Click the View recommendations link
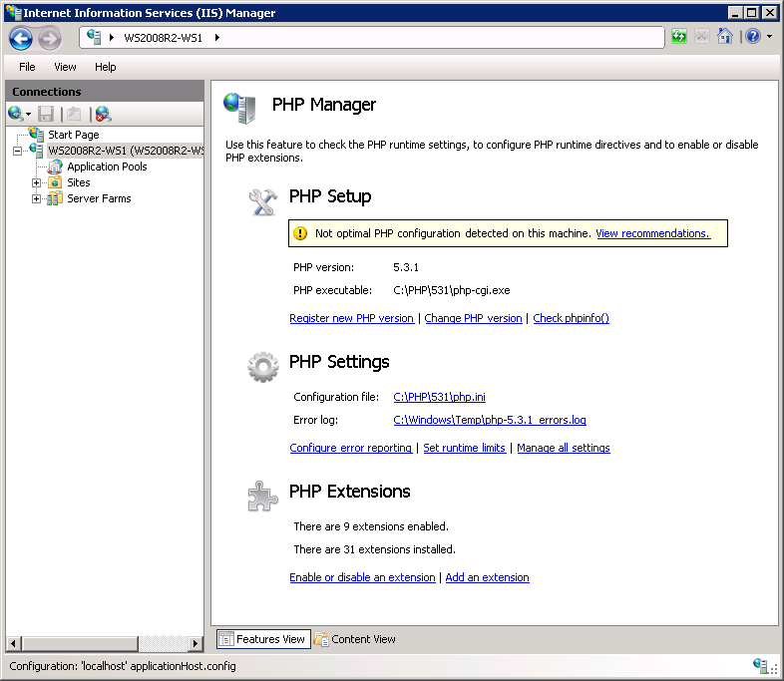The image size is (784, 681). [652, 233]
